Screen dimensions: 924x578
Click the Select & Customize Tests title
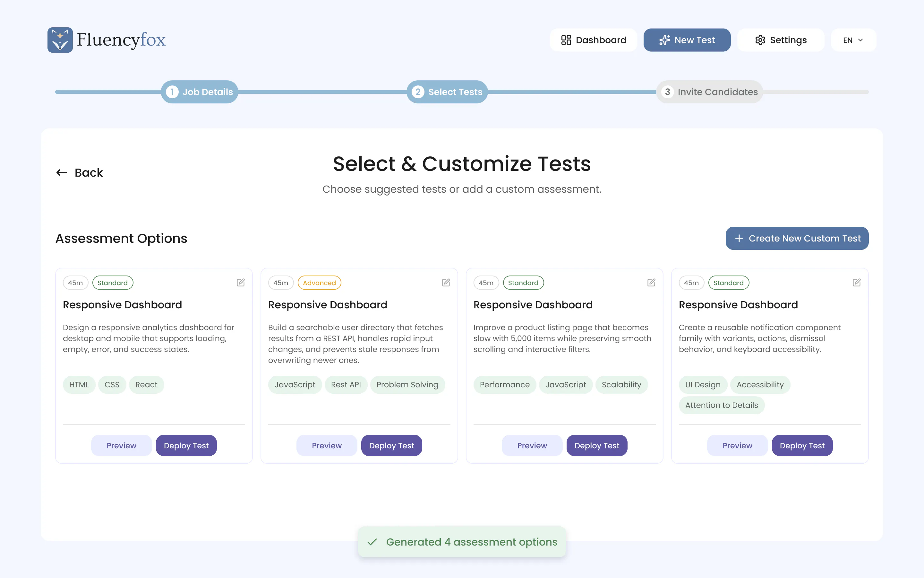pos(462,164)
